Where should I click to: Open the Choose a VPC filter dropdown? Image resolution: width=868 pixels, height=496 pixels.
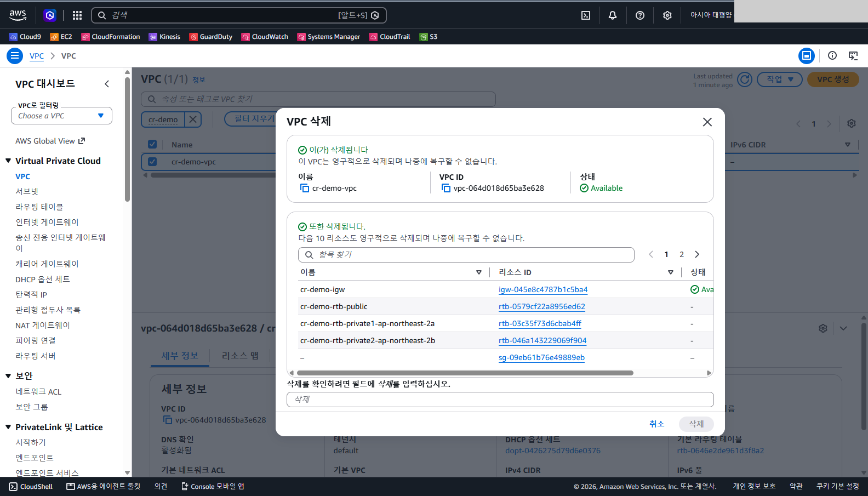pyautogui.click(x=61, y=116)
